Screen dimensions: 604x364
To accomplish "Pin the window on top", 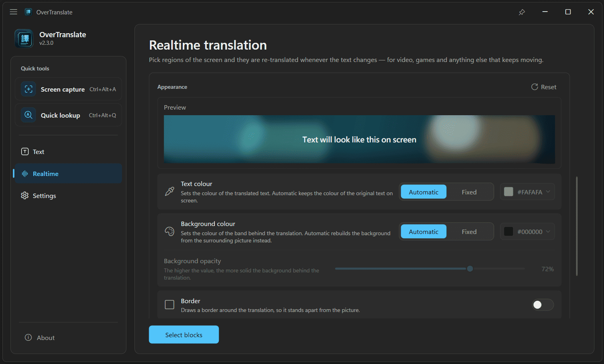I will [522, 12].
